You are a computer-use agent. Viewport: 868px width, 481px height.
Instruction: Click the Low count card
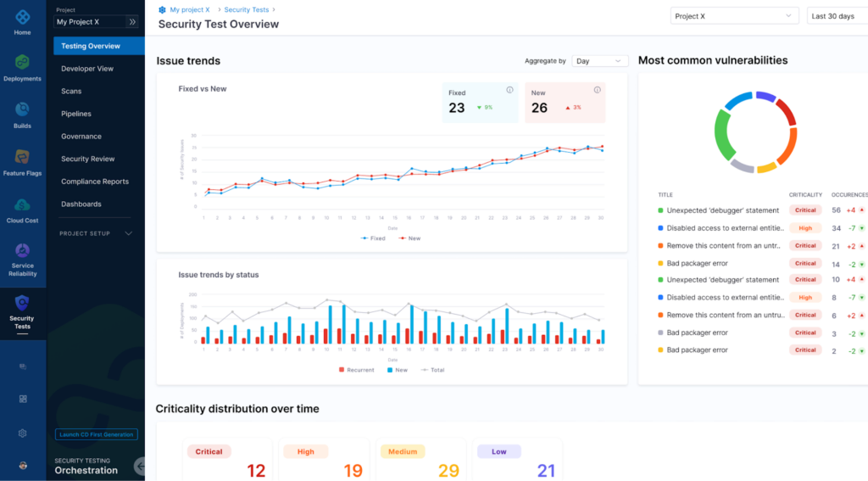coord(518,460)
